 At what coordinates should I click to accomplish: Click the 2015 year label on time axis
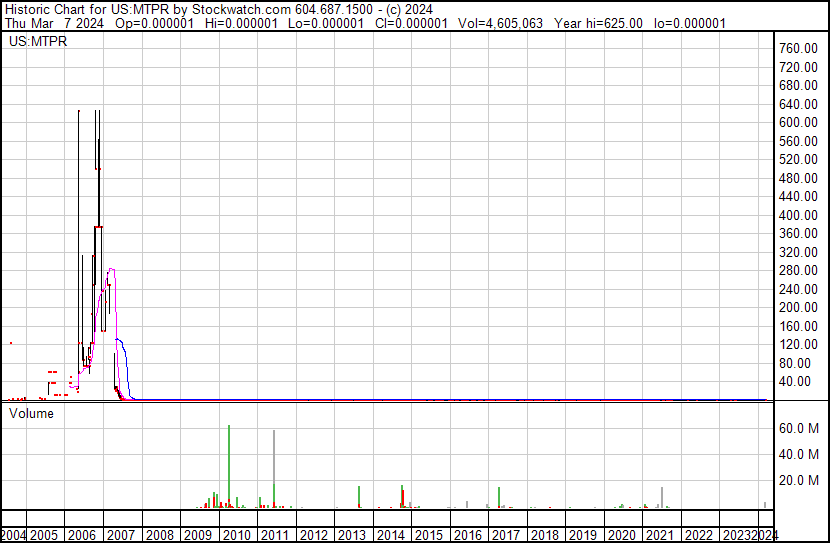pos(429,535)
